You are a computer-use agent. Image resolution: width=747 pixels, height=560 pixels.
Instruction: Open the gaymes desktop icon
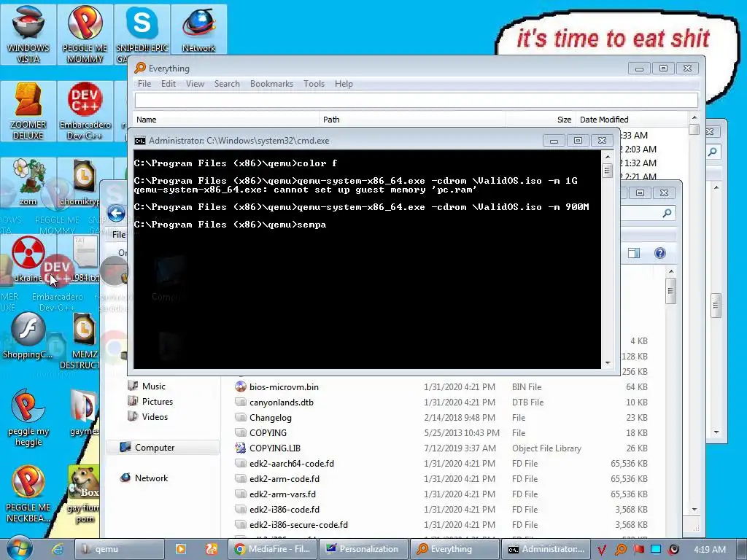click(x=85, y=413)
